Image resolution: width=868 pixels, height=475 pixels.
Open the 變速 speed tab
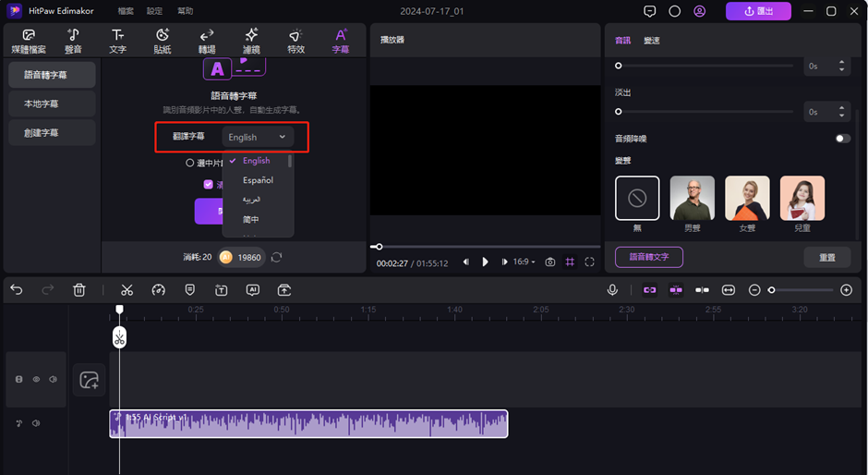[x=652, y=41]
